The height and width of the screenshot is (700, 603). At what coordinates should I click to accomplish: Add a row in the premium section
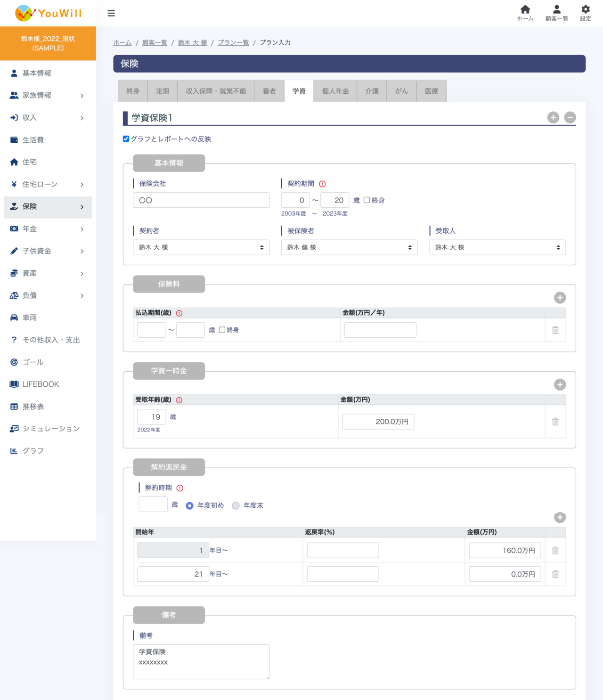560,298
